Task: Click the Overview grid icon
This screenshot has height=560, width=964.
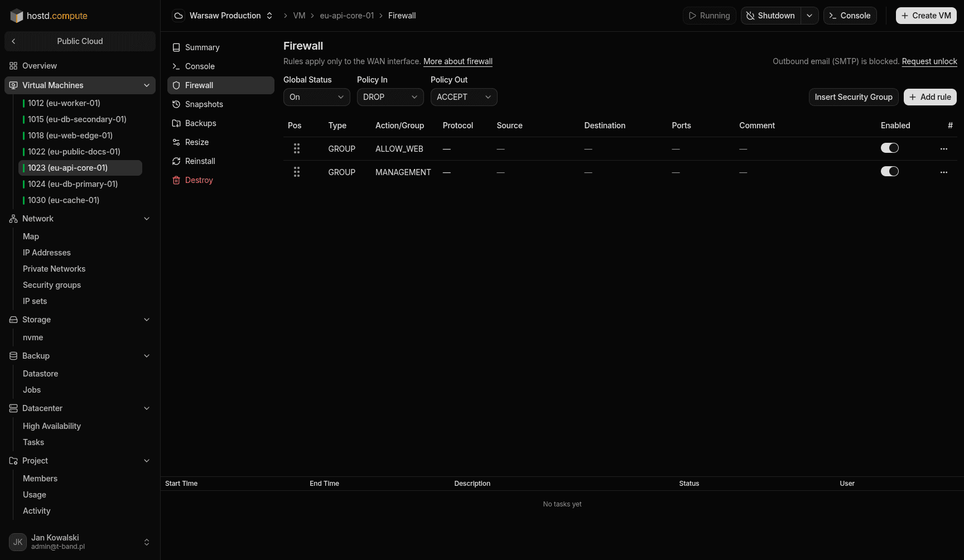Action: (13, 66)
